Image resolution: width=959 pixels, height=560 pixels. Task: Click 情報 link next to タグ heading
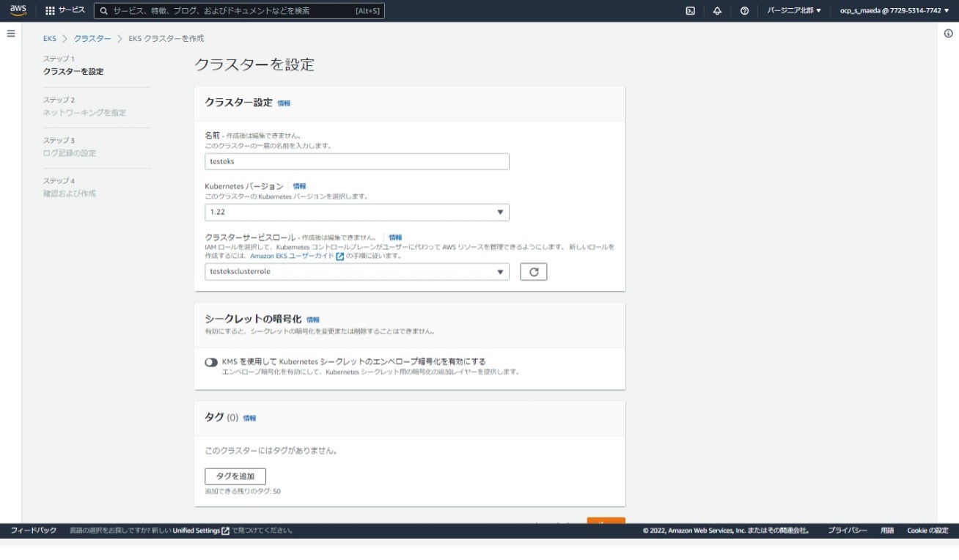pyautogui.click(x=249, y=418)
